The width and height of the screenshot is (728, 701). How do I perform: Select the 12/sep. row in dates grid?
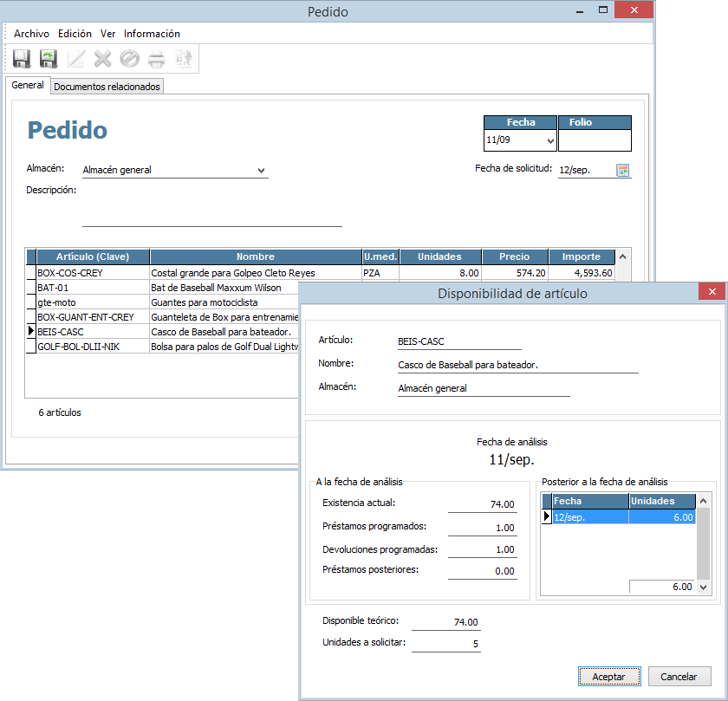tap(589, 517)
